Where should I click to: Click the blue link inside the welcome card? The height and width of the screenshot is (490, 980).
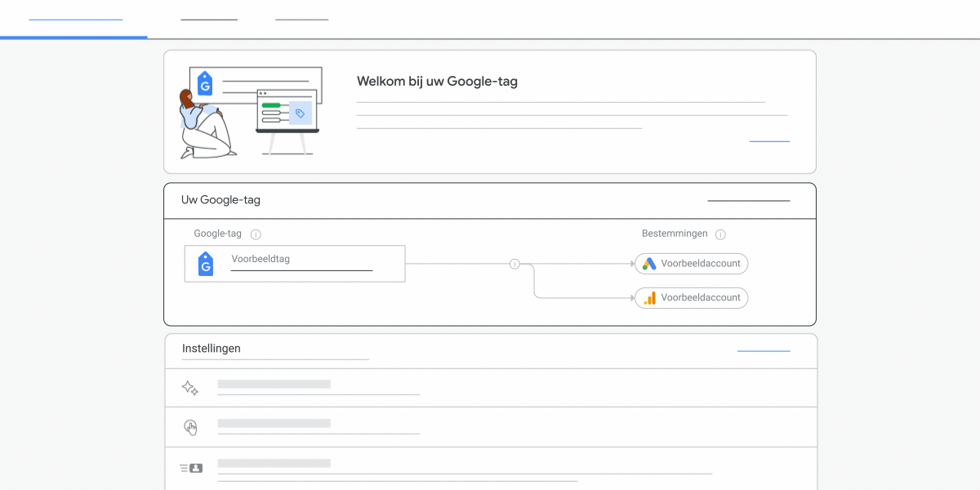coord(769,139)
